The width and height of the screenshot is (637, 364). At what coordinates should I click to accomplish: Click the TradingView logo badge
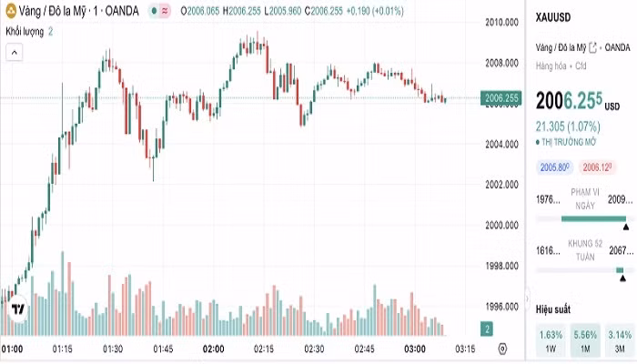coord(17,309)
